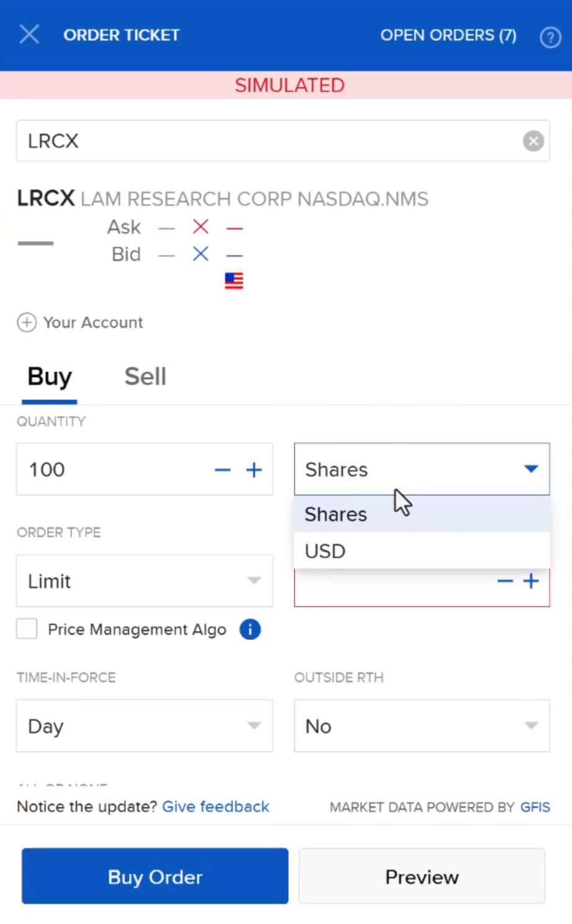Open the Time-In-Force Day dropdown
The image size is (572, 924).
[x=145, y=726]
